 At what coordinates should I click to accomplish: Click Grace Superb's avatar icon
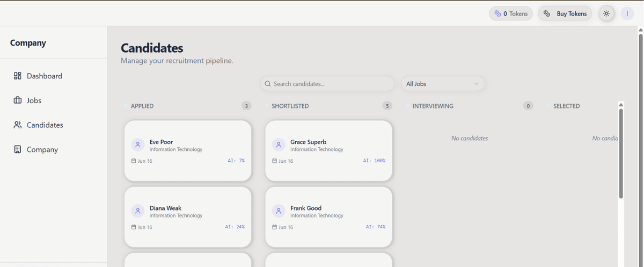(x=279, y=145)
